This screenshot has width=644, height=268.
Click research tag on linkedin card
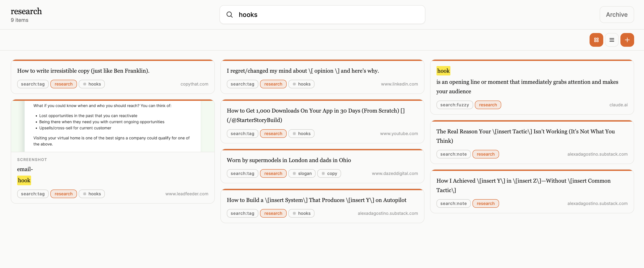pyautogui.click(x=273, y=84)
